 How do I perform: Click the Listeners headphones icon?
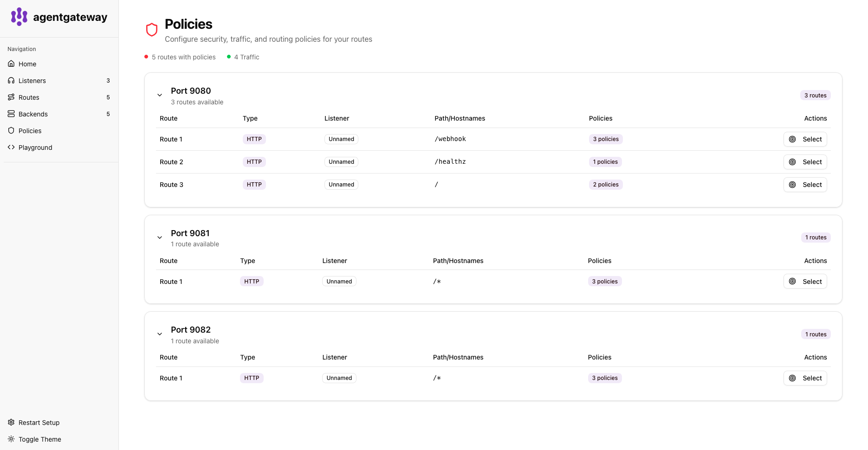point(11,80)
